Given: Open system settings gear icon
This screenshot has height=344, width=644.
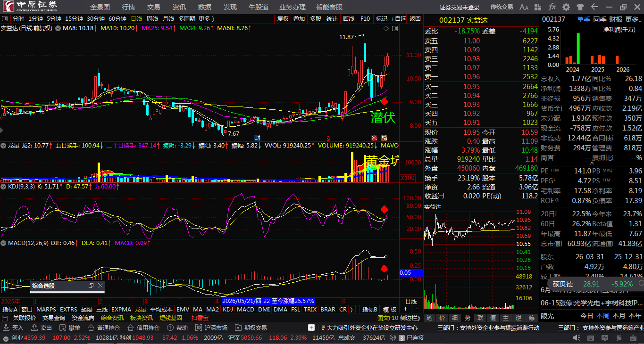Looking at the screenshot, I should (x=566, y=7).
